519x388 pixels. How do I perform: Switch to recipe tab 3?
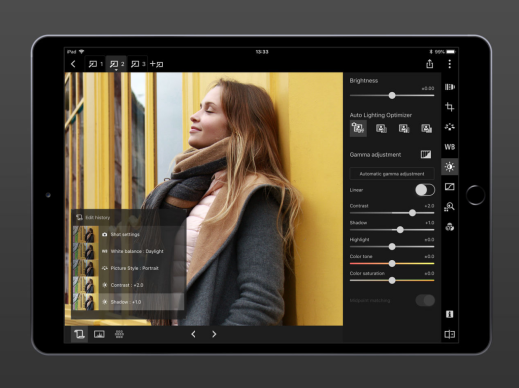(x=138, y=64)
